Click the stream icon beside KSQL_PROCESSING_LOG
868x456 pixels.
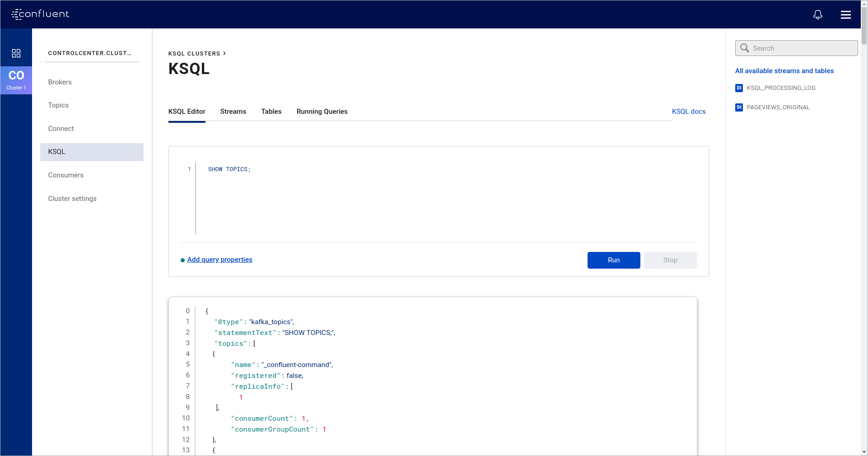coord(739,88)
